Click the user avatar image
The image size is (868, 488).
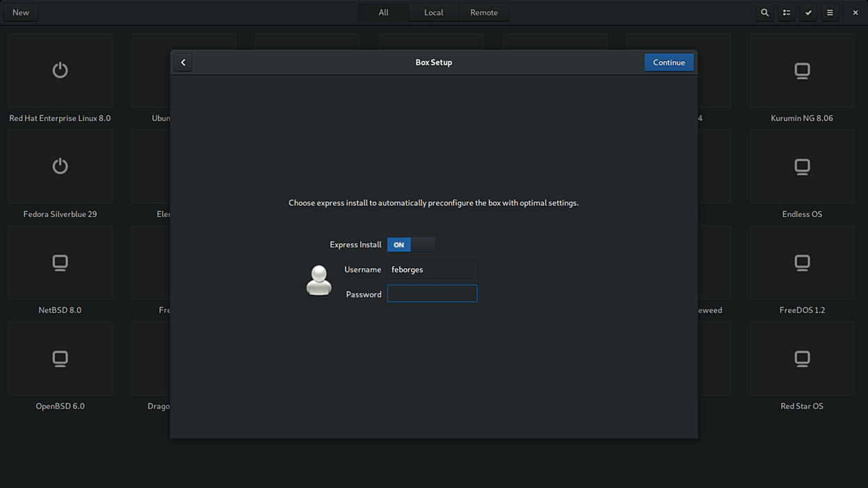(x=319, y=281)
